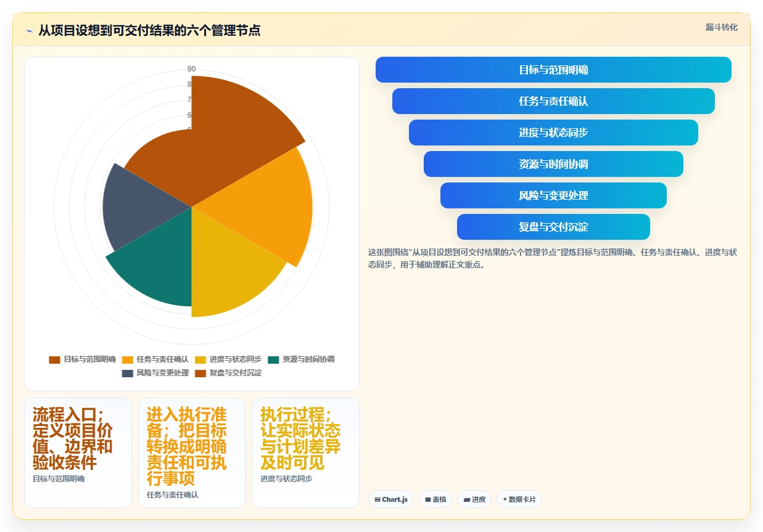Click the description paragraph under the funnel

pyautogui.click(x=553, y=259)
